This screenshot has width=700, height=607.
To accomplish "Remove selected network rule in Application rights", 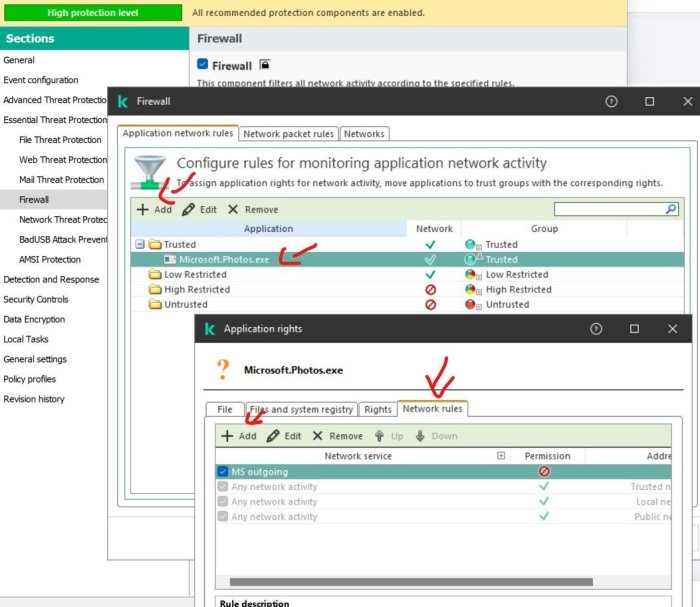I will click(338, 436).
